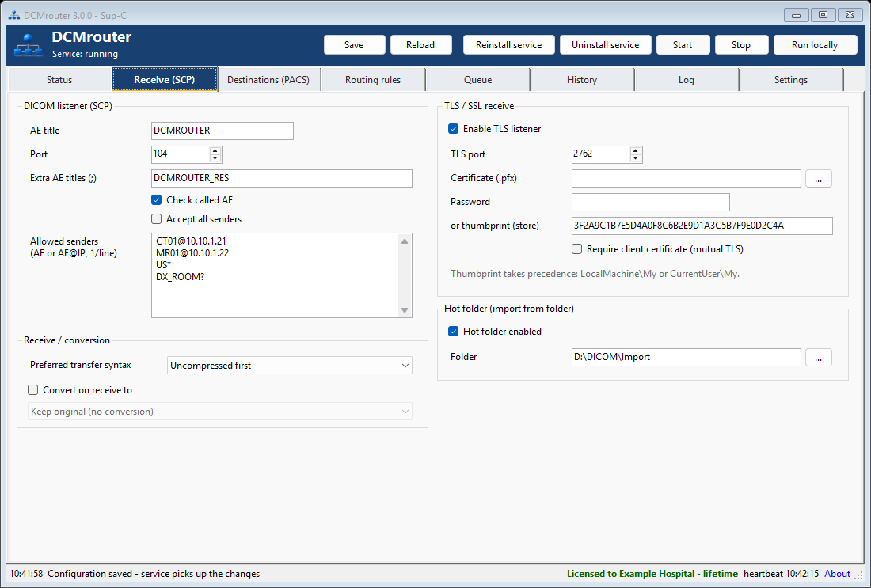This screenshot has height=588, width=871.
Task: Enable Convert on receive to
Action: (x=32, y=390)
